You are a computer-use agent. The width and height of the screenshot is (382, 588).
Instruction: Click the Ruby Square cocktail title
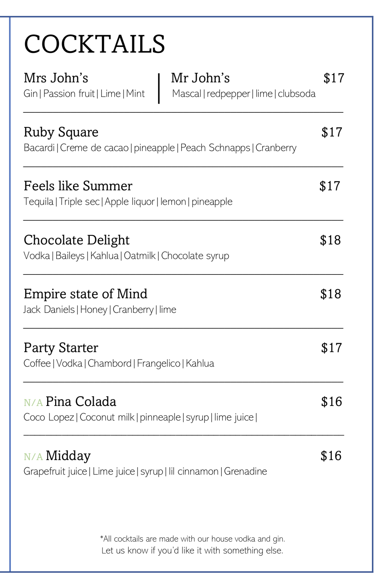coord(61,132)
